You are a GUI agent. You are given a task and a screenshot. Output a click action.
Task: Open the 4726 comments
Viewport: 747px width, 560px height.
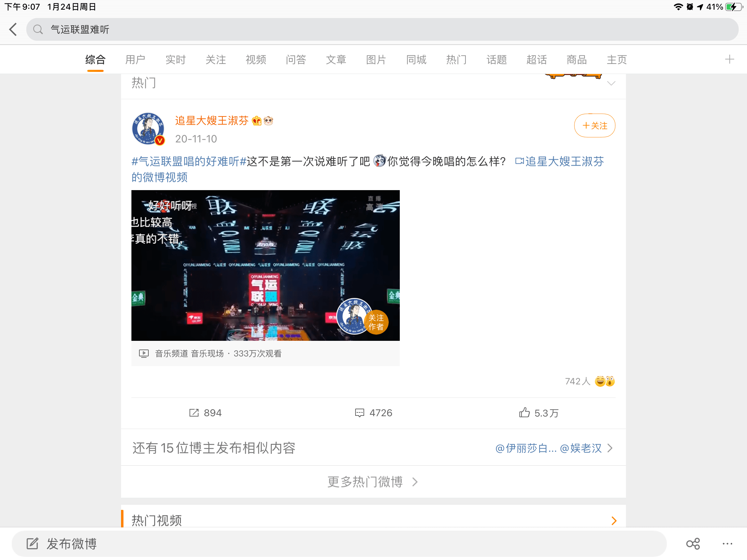[x=373, y=413]
